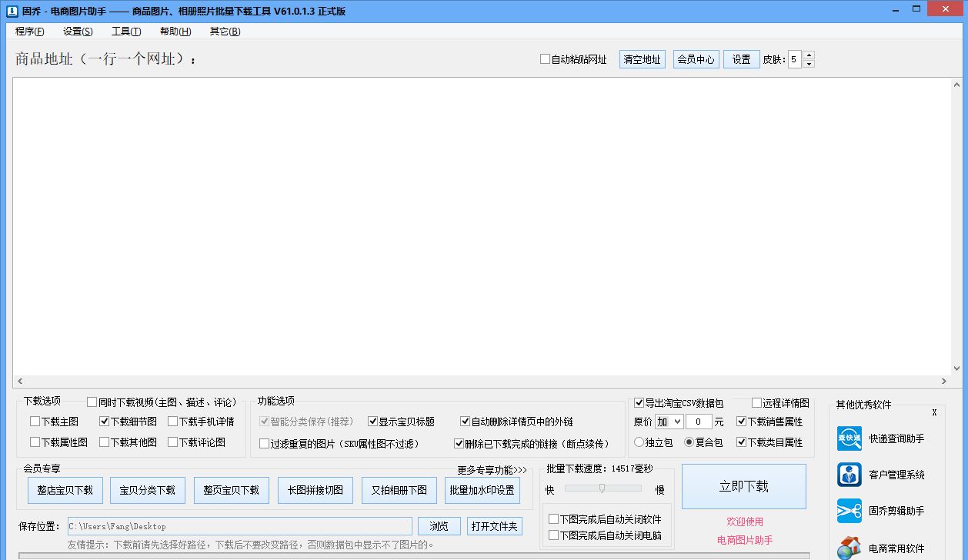This screenshot has width=968, height=560.
Task: Click the 整店宝贝下载 button
Action: (x=65, y=491)
